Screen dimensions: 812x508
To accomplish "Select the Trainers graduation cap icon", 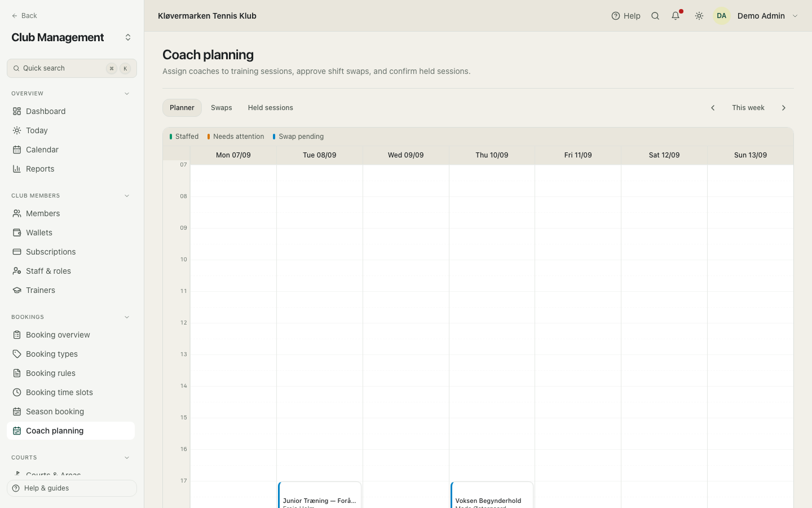I will pos(17,290).
